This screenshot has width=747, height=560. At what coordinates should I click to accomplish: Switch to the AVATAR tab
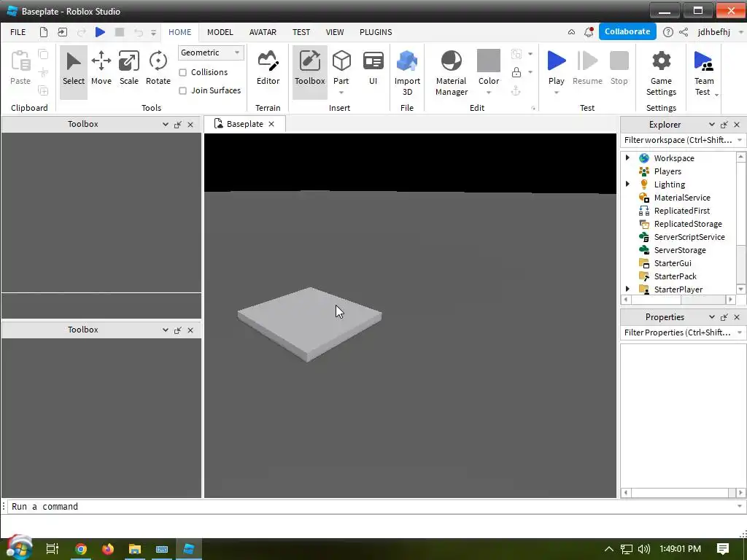click(263, 32)
